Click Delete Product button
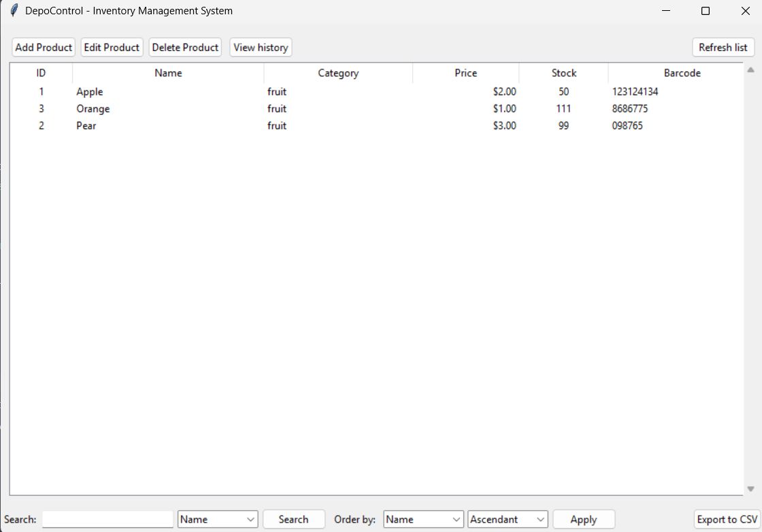 coord(185,47)
